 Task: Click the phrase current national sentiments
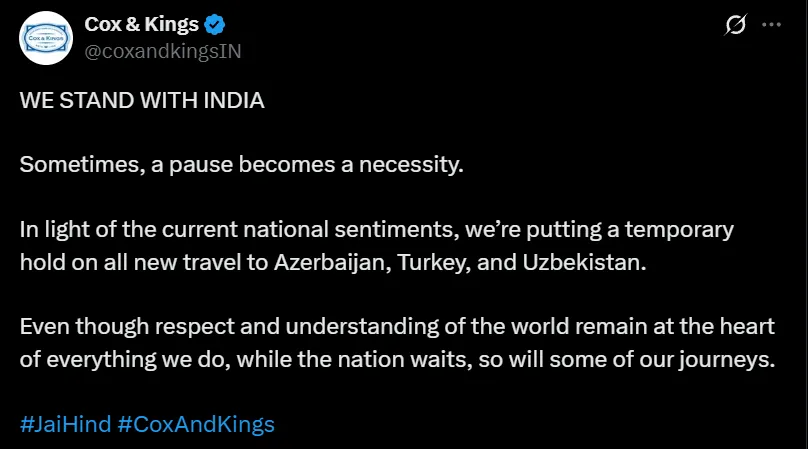pyautogui.click(x=310, y=229)
